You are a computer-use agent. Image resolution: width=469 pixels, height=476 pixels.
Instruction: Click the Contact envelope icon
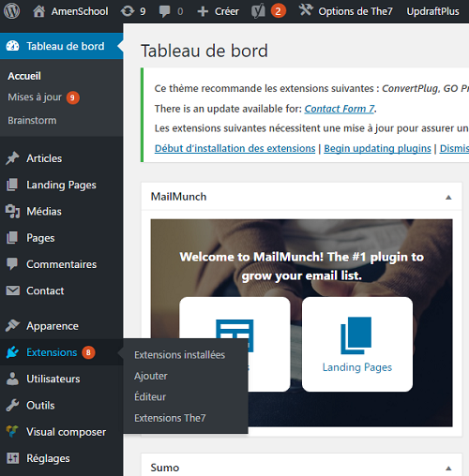[x=13, y=290]
